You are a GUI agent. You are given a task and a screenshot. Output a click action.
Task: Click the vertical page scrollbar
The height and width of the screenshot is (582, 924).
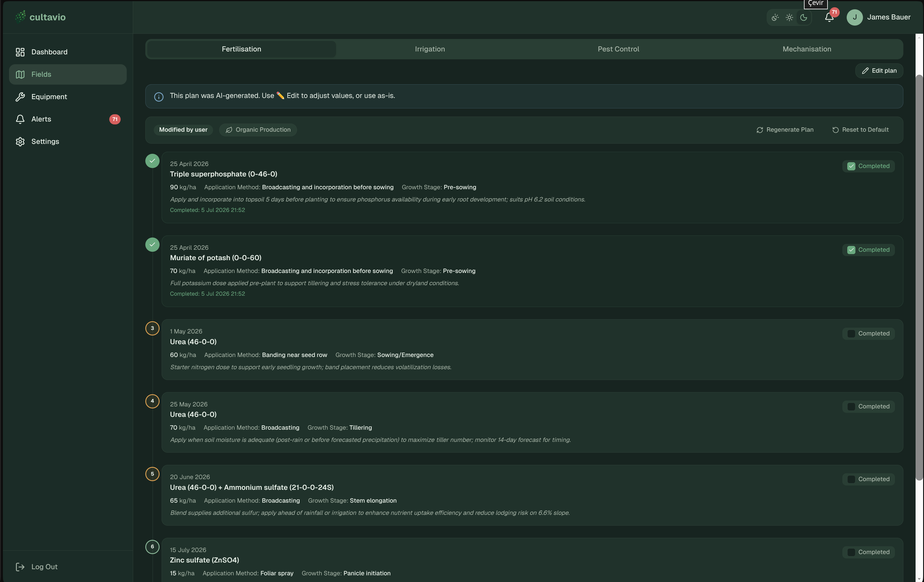[919, 276]
